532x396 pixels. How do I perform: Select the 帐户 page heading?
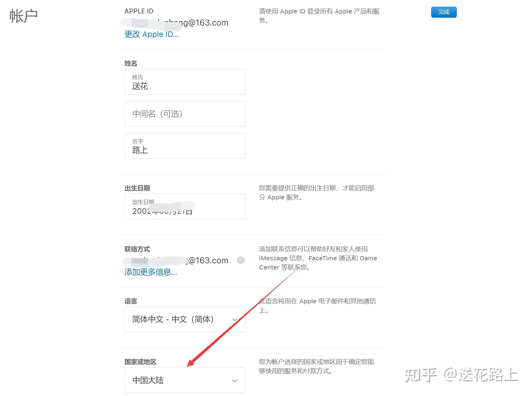click(x=24, y=16)
